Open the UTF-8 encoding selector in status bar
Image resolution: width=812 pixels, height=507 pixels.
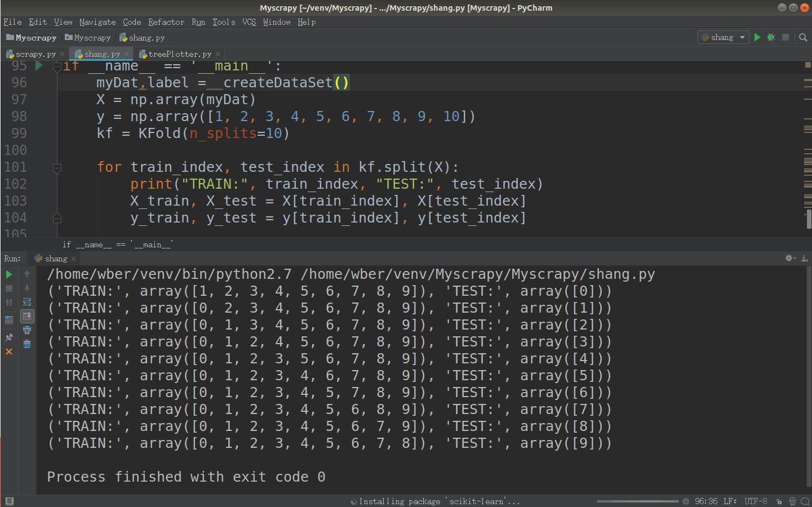755,501
